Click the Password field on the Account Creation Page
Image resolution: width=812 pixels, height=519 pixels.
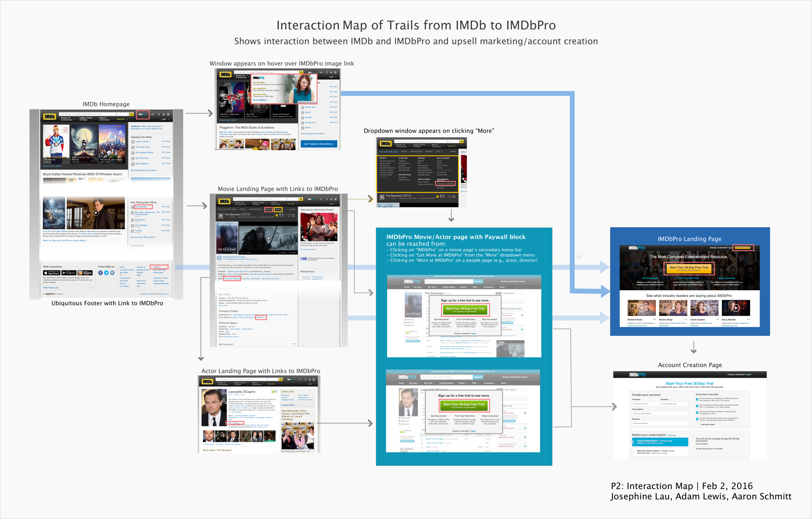(660, 423)
